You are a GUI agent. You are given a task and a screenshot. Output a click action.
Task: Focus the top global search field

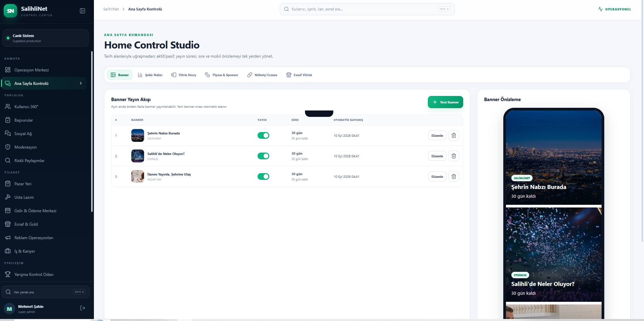point(367,9)
